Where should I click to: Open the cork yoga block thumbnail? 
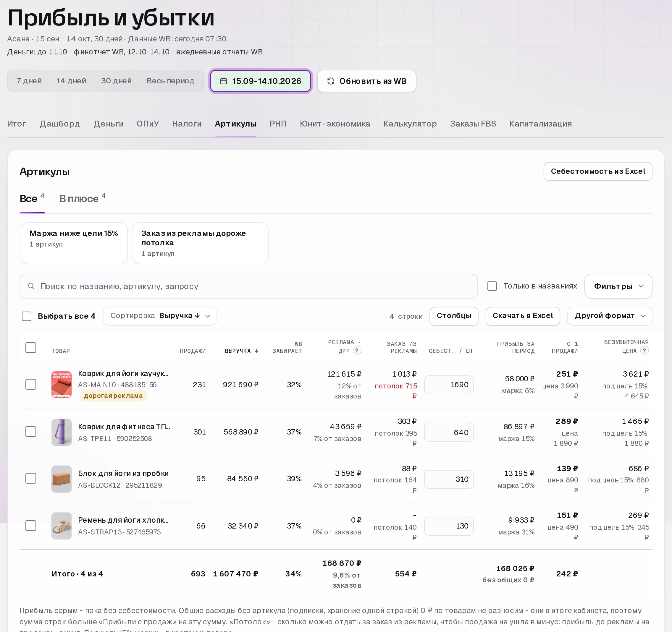tap(61, 479)
